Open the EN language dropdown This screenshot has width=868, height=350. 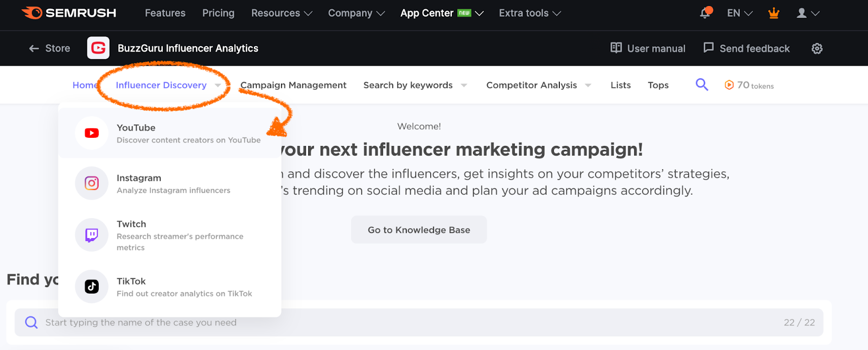[x=740, y=13]
